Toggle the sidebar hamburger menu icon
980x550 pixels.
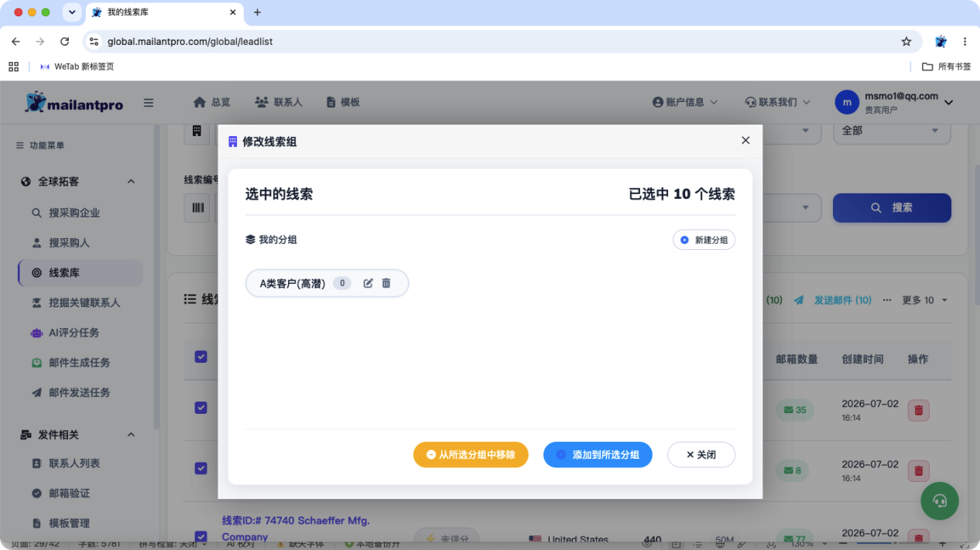[x=149, y=103]
